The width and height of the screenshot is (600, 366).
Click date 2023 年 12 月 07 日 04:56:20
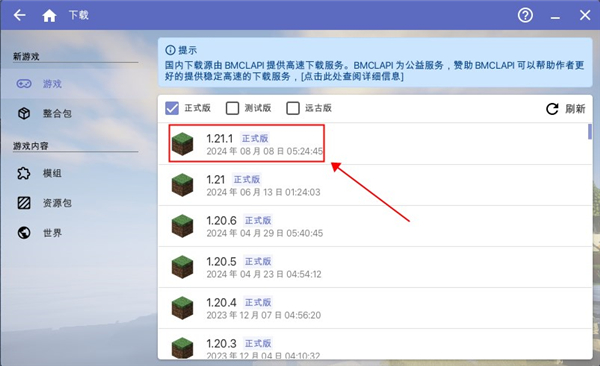point(264,315)
